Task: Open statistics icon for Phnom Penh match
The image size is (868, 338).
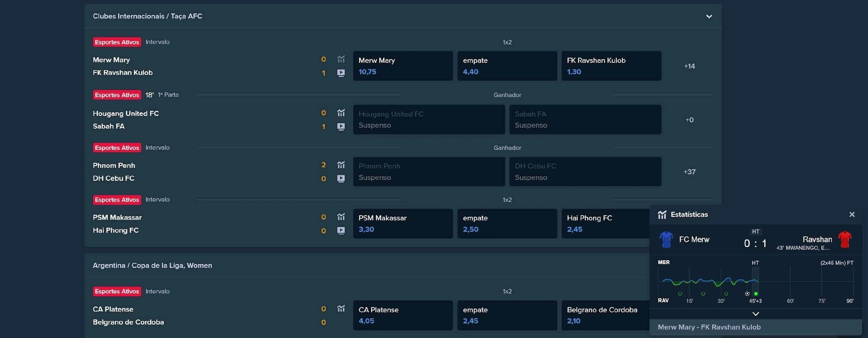Action: (x=341, y=165)
